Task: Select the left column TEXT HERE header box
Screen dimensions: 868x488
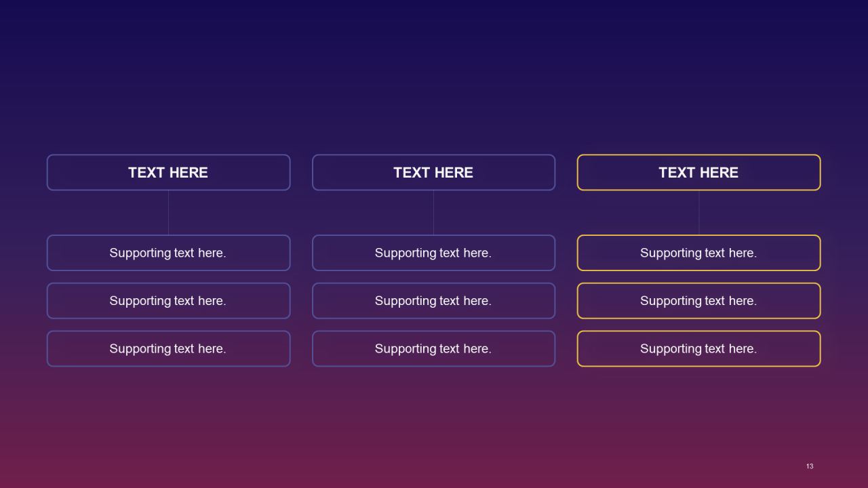Action: pyautogui.click(x=168, y=172)
